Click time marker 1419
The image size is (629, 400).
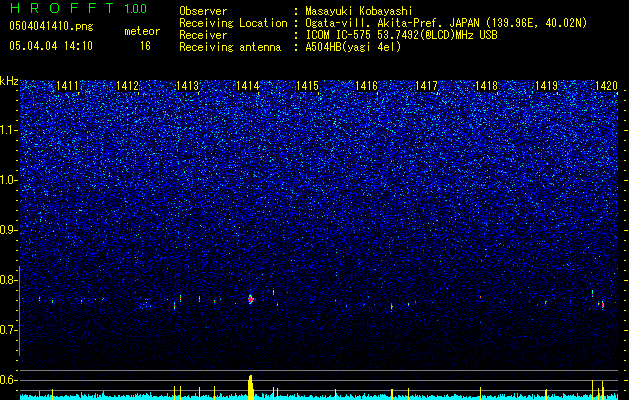[x=546, y=86]
